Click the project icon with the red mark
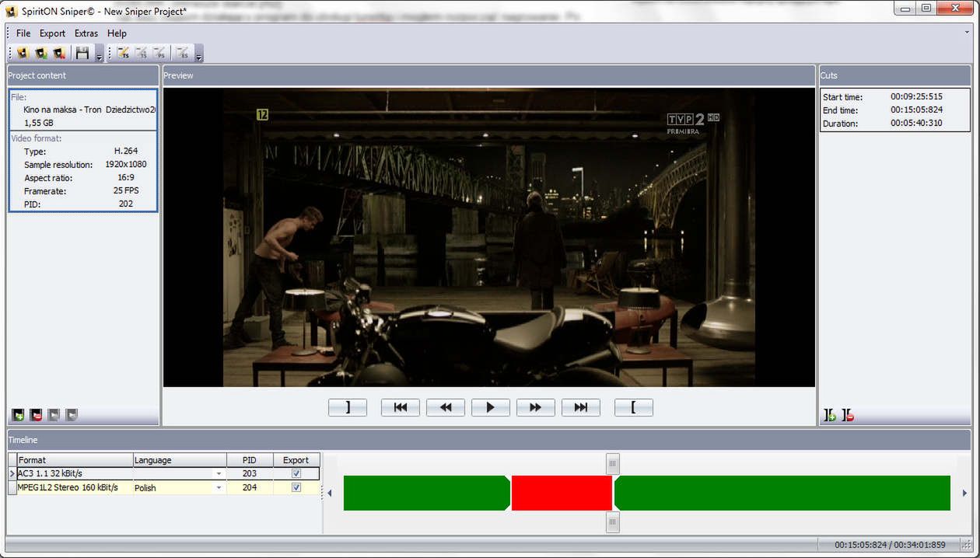Image resolution: width=980 pixels, height=558 pixels. click(59, 53)
